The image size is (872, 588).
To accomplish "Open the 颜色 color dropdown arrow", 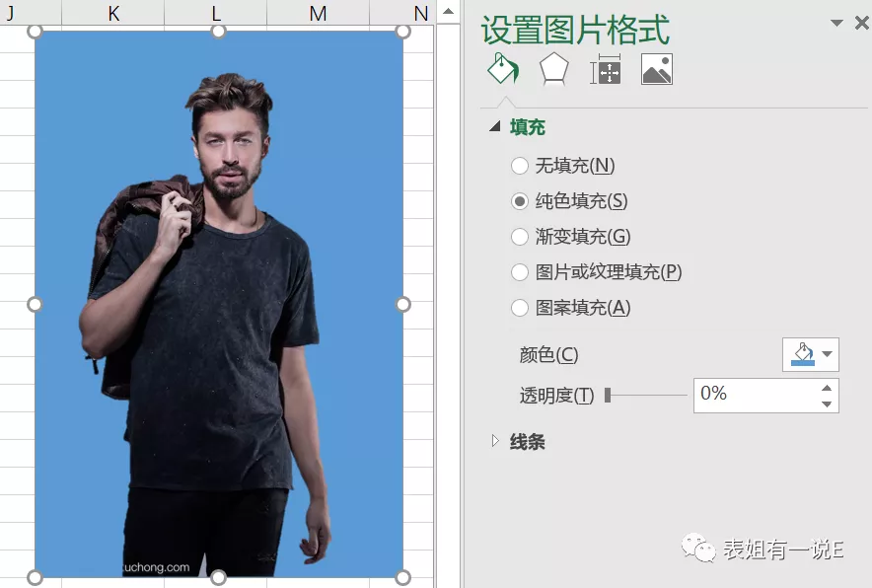I will tap(828, 354).
